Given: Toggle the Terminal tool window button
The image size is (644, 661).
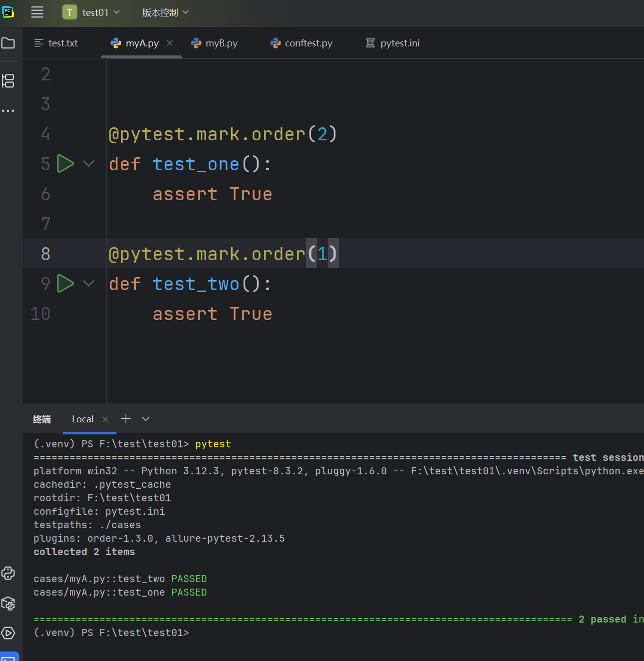Looking at the screenshot, I should (9, 657).
